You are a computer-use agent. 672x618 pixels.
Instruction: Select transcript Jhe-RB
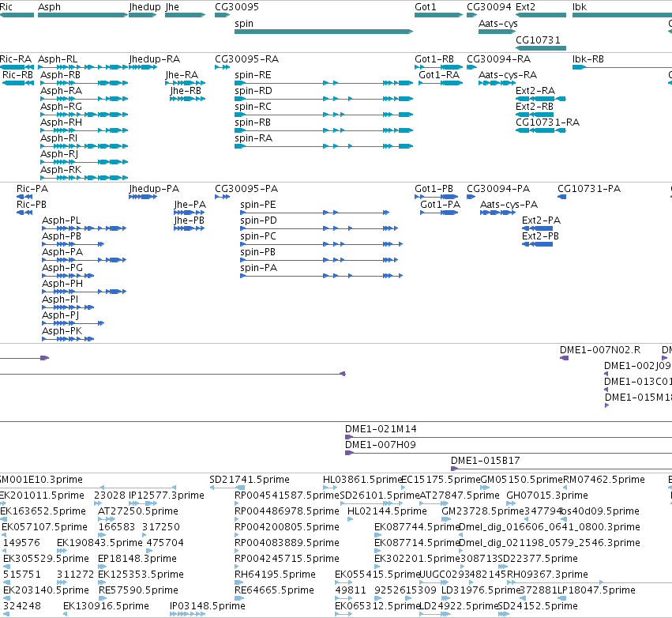[187, 99]
